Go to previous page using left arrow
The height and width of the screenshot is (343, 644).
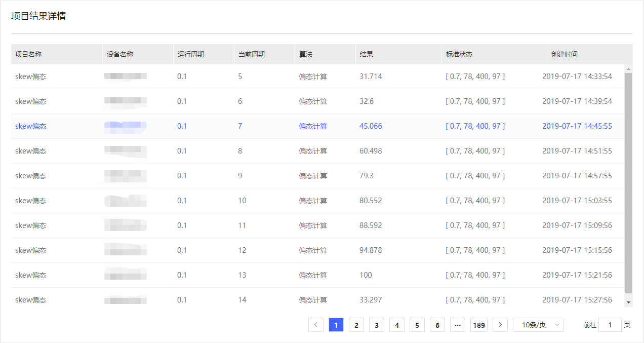[x=315, y=325]
